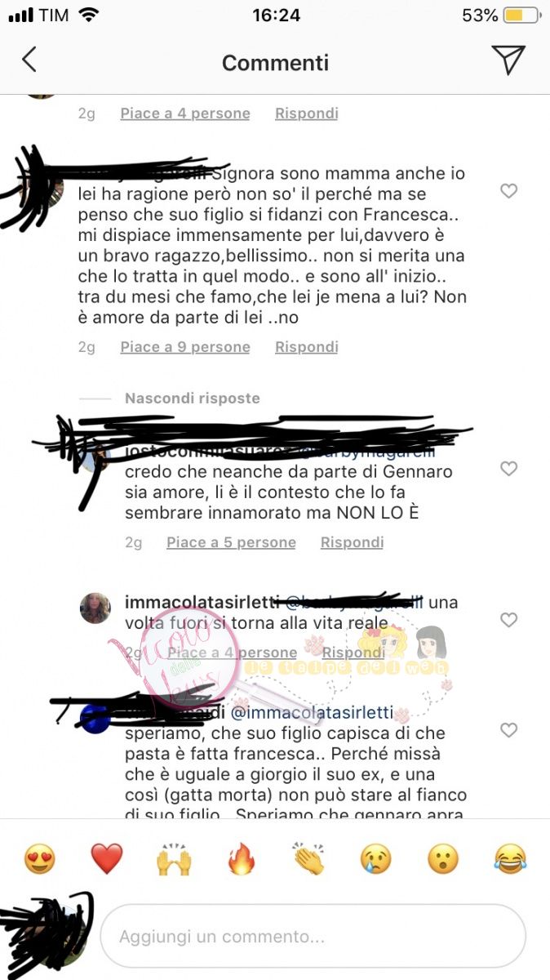
Task: Like immacolatasirletti's reply with heart
Action: tap(508, 620)
